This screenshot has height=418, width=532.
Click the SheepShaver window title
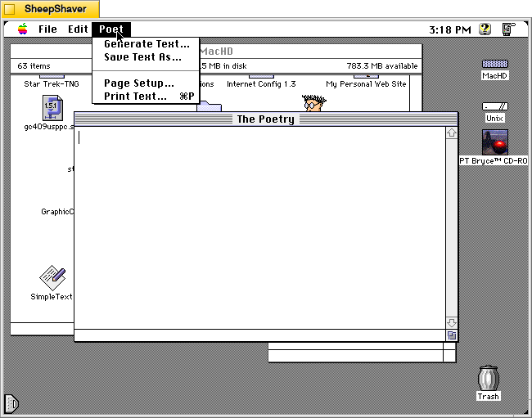[56, 9]
